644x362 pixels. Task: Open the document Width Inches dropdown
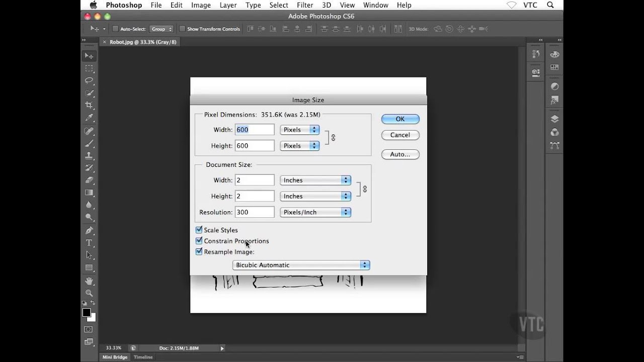click(315, 180)
